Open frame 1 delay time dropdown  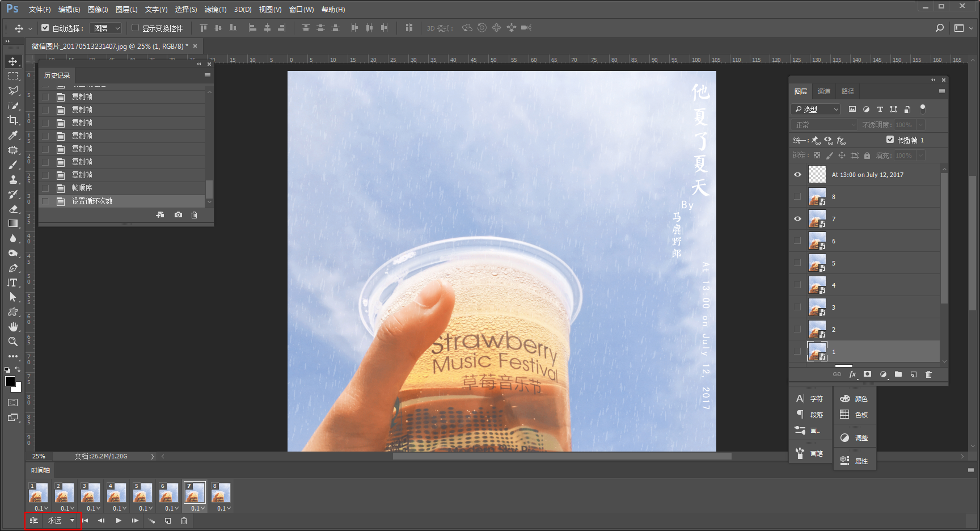41,508
